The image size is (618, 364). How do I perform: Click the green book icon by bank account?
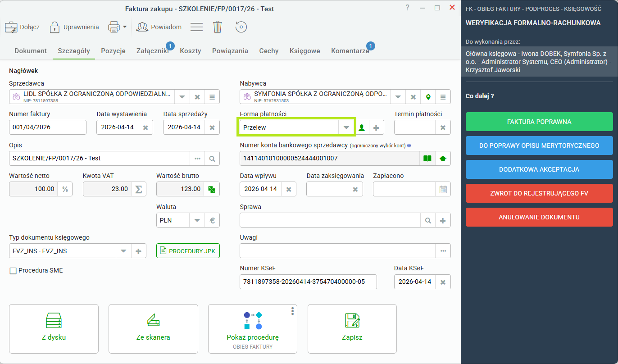pos(427,159)
